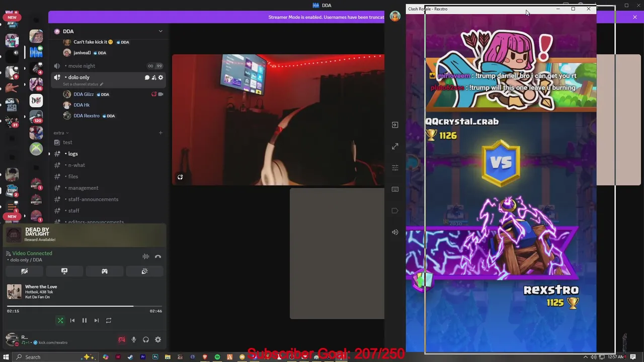Open the server icon with the 55 badge
The height and width of the screenshot is (362, 644).
[36, 84]
